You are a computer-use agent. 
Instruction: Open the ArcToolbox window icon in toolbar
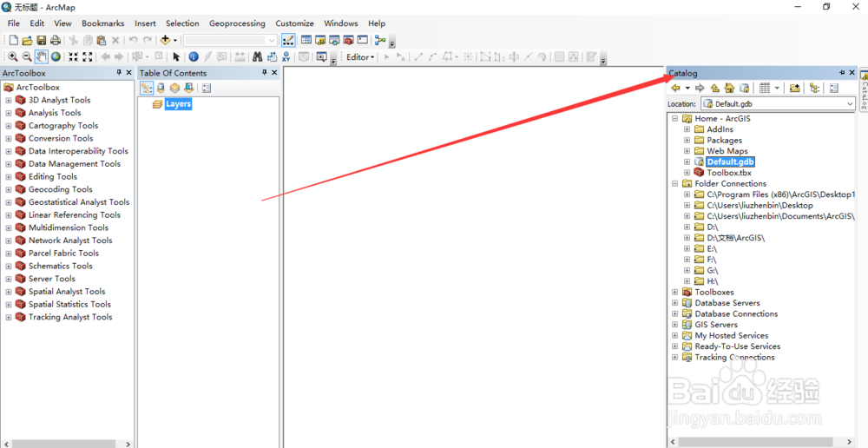(x=348, y=40)
